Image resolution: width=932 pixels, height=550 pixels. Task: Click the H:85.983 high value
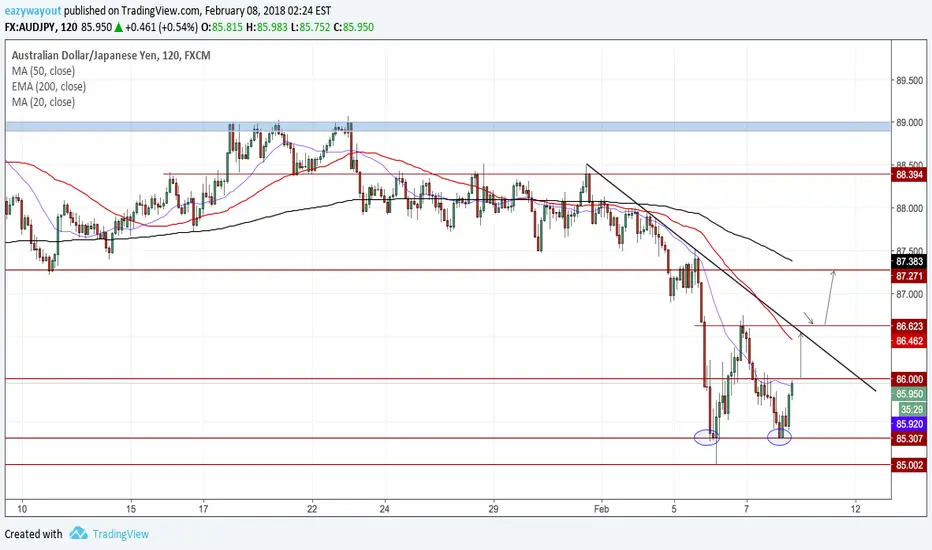click(x=267, y=27)
